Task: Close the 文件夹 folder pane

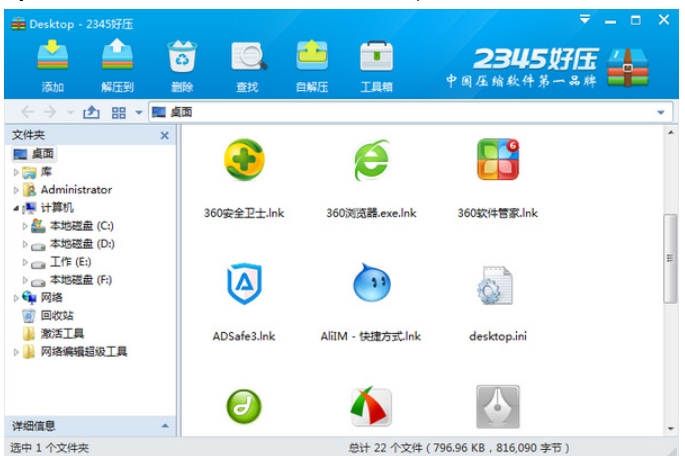Action: point(164,135)
